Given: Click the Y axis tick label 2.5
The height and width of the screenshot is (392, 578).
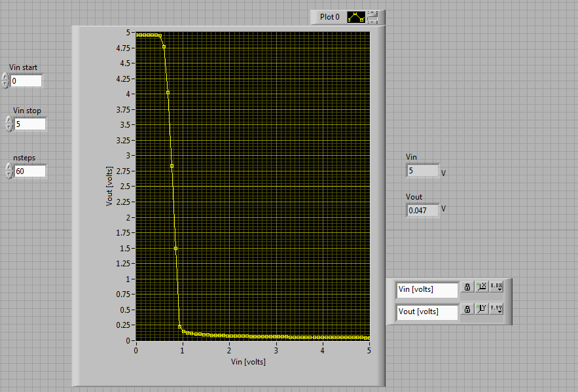Looking at the screenshot, I should pos(125,187).
